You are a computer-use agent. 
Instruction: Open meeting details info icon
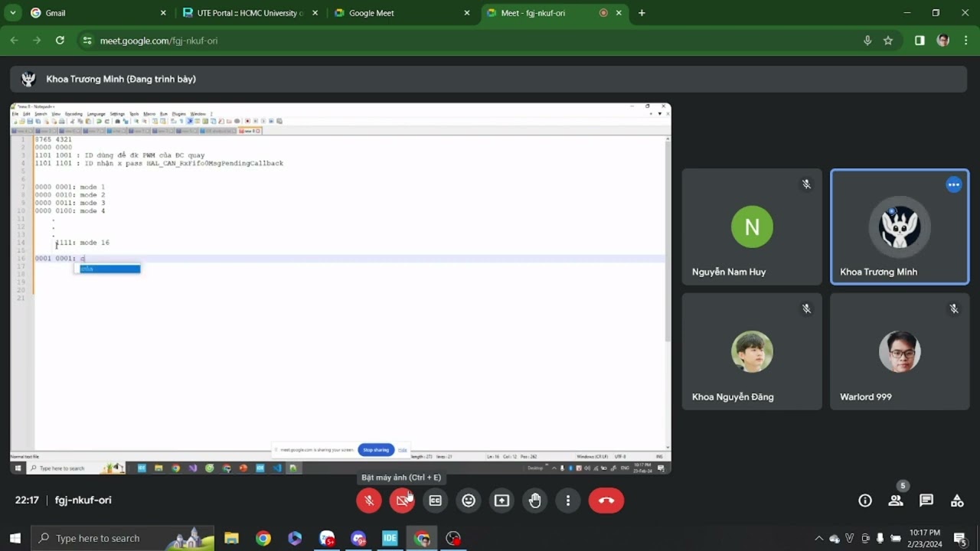point(865,500)
